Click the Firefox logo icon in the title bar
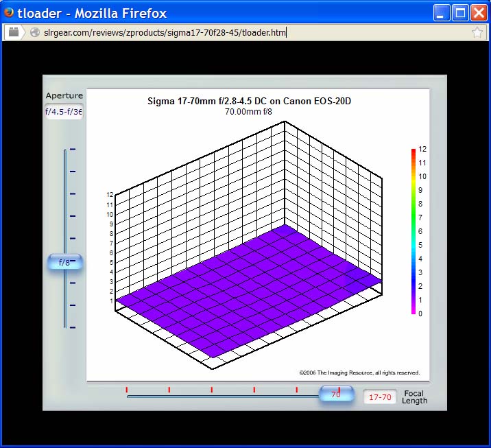 click(9, 12)
